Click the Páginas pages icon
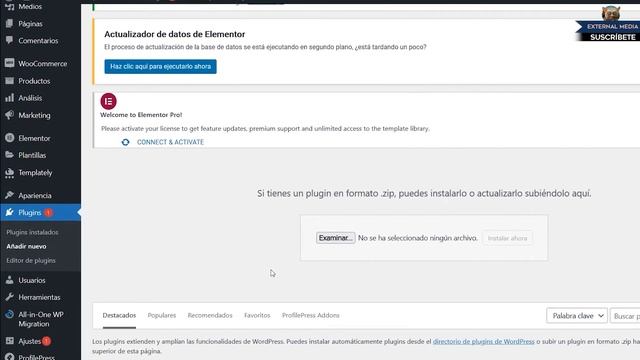This screenshot has width=640, height=360. tap(9, 23)
